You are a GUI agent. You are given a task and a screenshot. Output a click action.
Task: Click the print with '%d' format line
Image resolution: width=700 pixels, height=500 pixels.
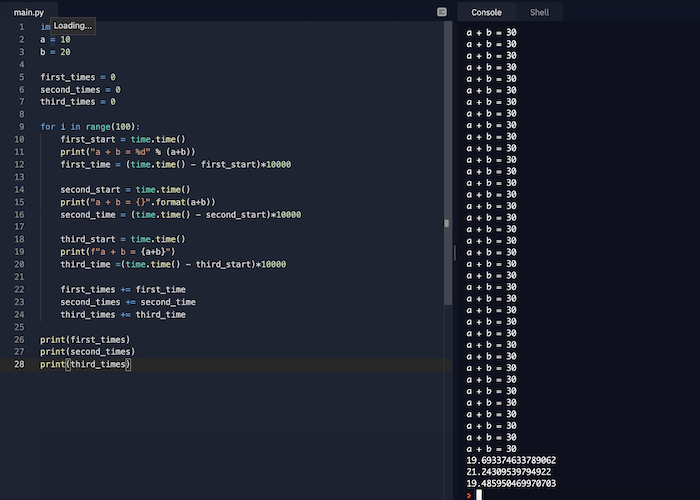click(x=128, y=152)
